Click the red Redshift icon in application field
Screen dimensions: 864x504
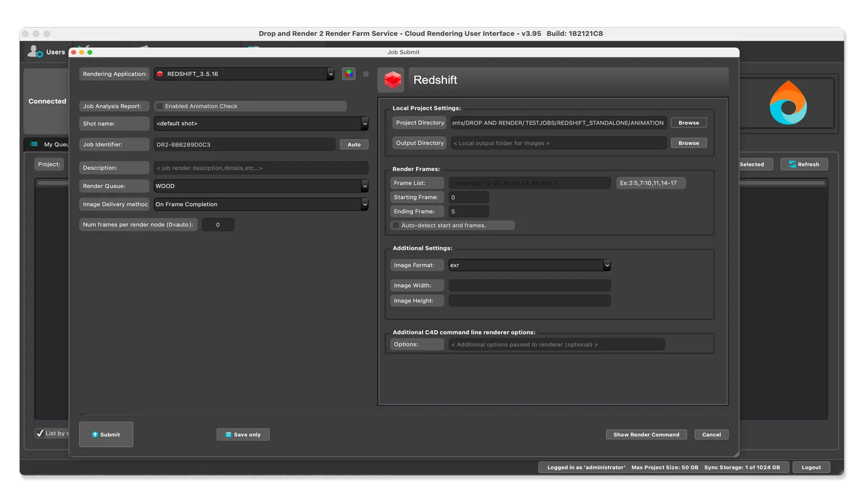coord(160,74)
